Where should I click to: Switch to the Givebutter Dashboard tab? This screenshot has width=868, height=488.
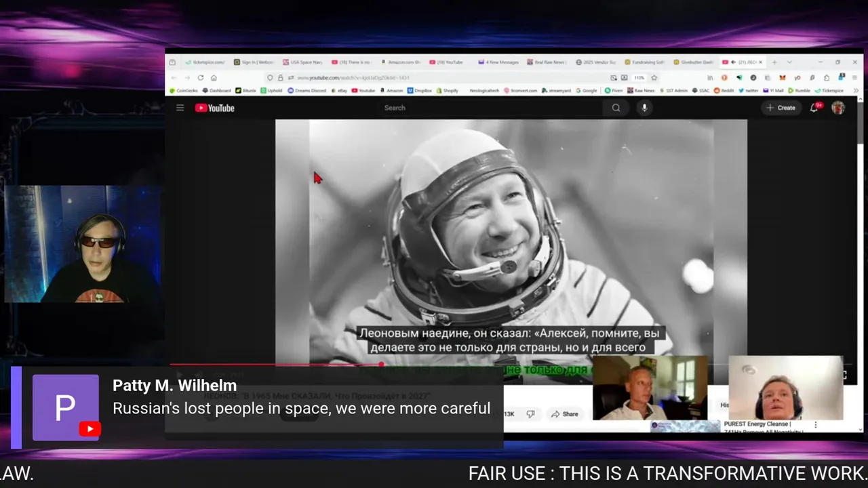(x=694, y=62)
